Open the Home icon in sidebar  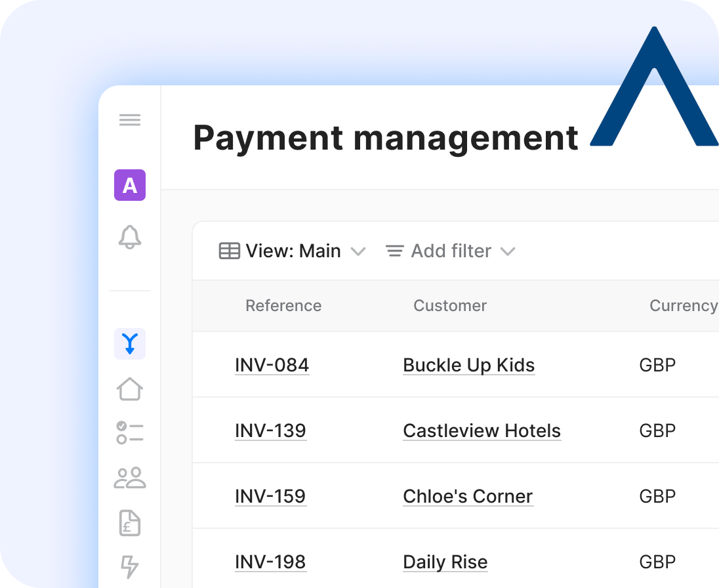[x=130, y=388]
